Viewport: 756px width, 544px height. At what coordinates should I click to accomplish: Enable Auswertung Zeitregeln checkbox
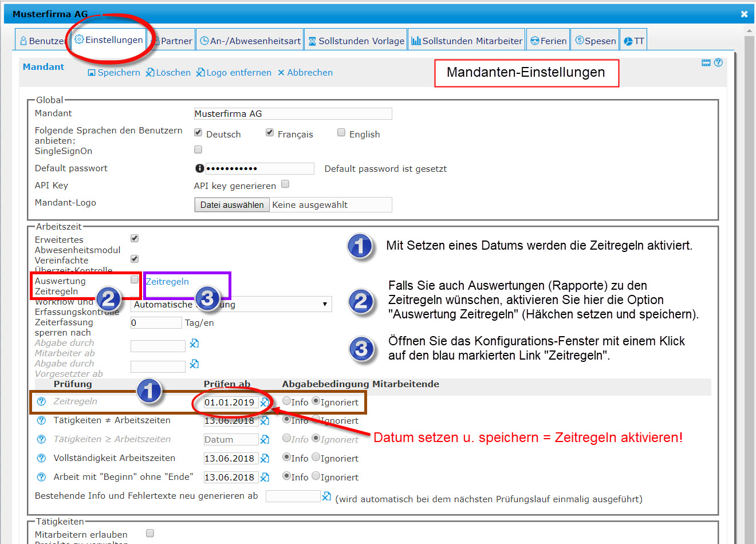[x=135, y=279]
